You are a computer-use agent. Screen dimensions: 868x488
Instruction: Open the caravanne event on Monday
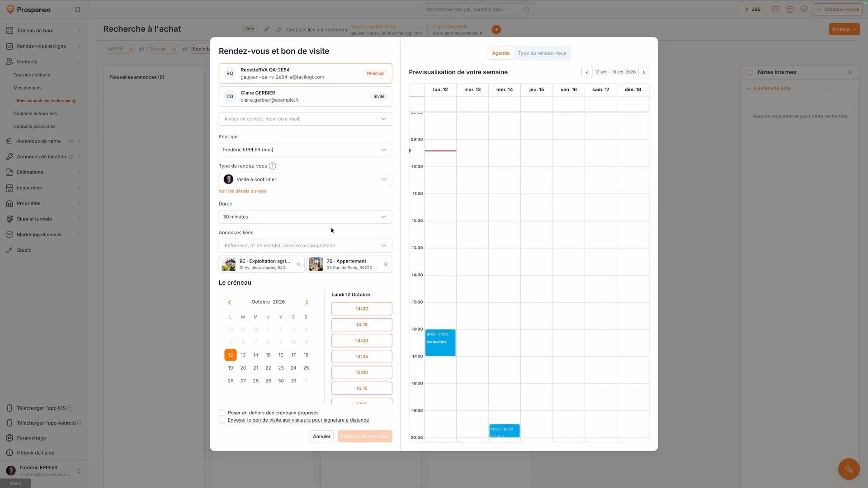[x=440, y=343]
